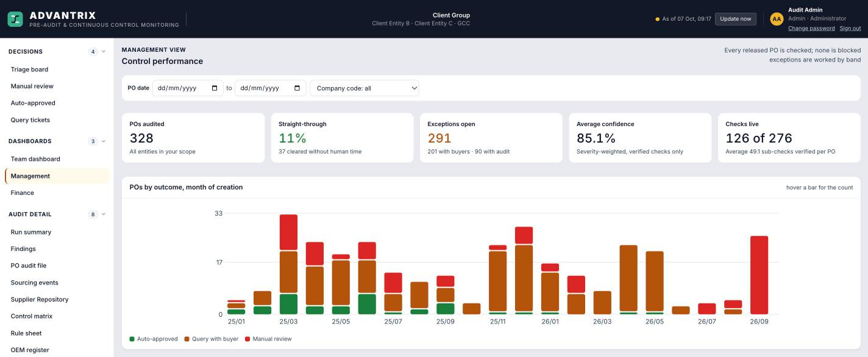Click the PO end date field
868x357 pixels.
(x=271, y=88)
